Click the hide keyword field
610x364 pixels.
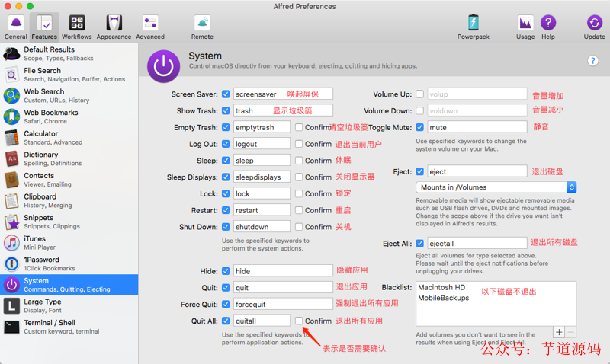click(283, 271)
